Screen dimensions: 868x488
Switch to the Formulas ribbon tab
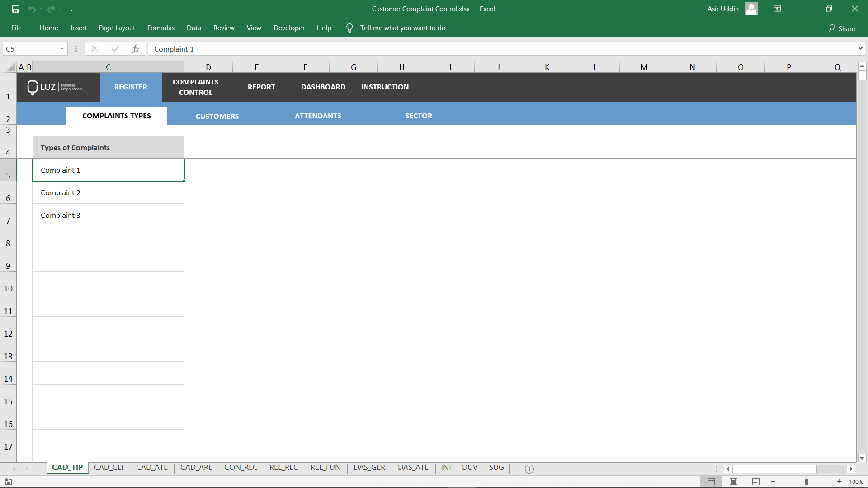point(160,28)
